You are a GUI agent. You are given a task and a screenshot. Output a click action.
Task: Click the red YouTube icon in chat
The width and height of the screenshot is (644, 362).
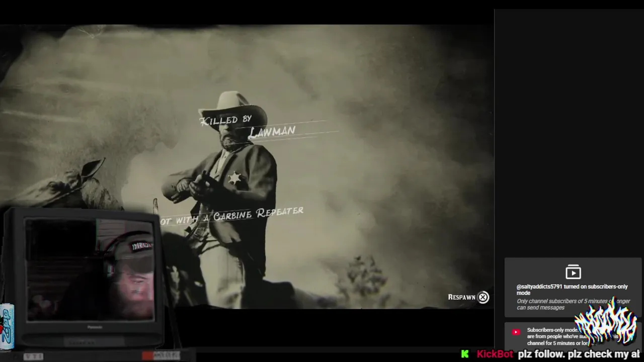[x=516, y=332]
